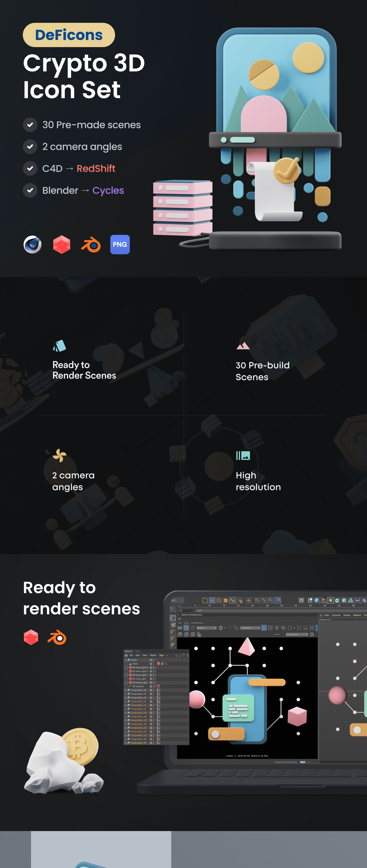
Task: Open the Cameras menu in the viewport
Action: (x=336, y=615)
